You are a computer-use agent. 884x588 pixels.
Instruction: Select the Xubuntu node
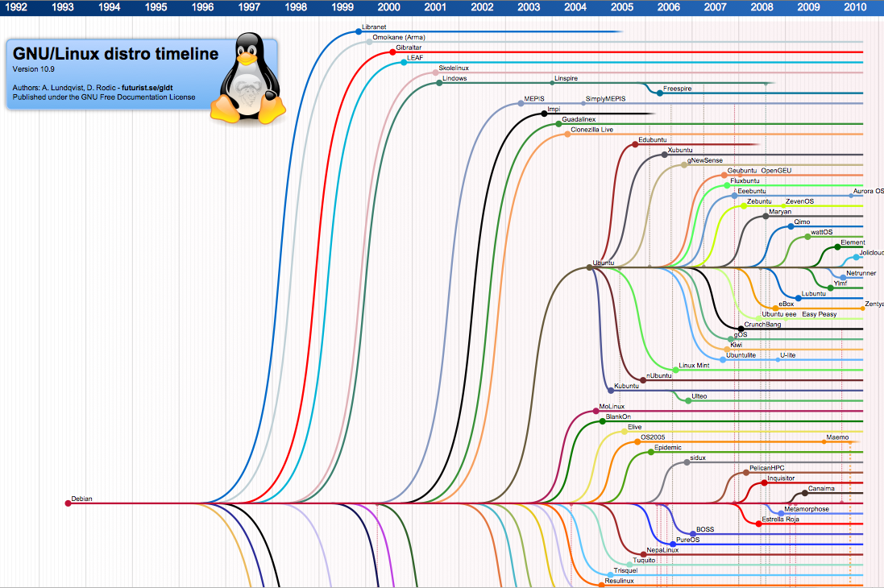[664, 155]
